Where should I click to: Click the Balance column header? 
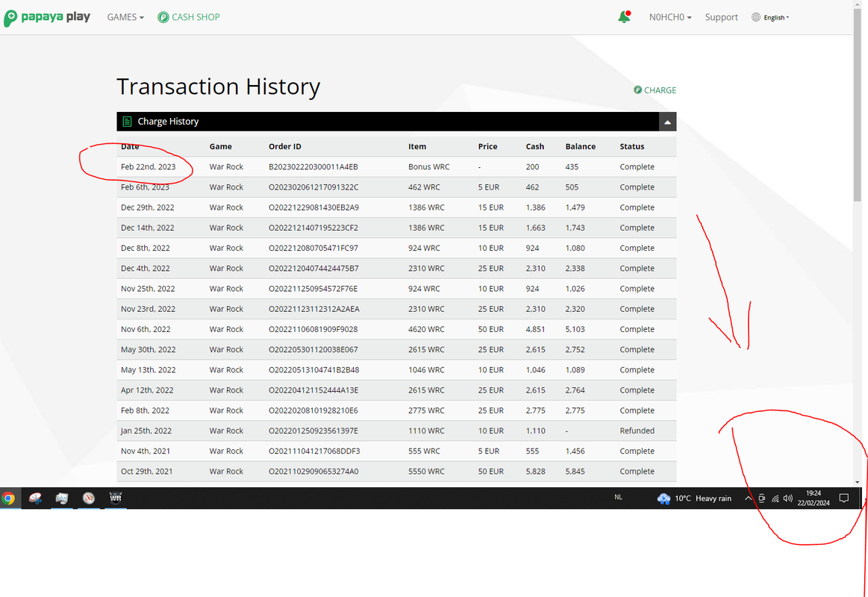tap(580, 146)
